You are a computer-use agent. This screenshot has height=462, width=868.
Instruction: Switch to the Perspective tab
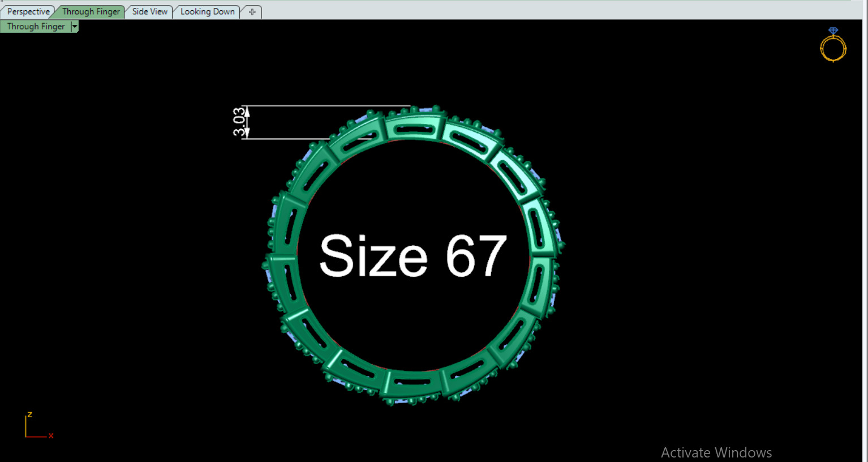(28, 11)
